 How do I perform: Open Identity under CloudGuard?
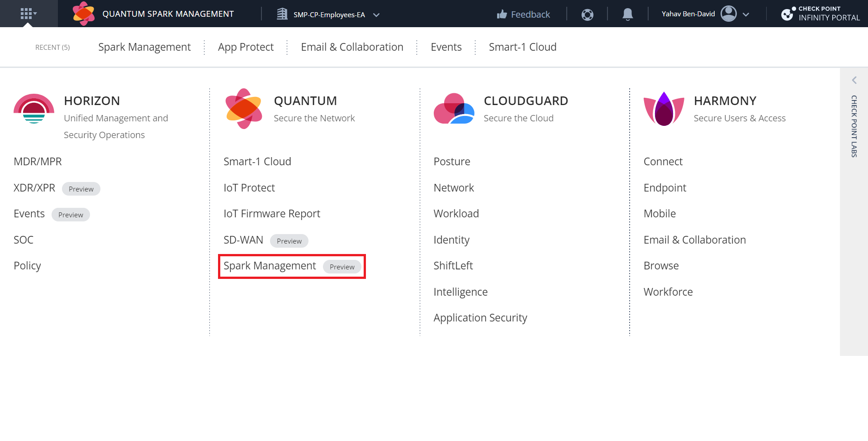point(451,240)
